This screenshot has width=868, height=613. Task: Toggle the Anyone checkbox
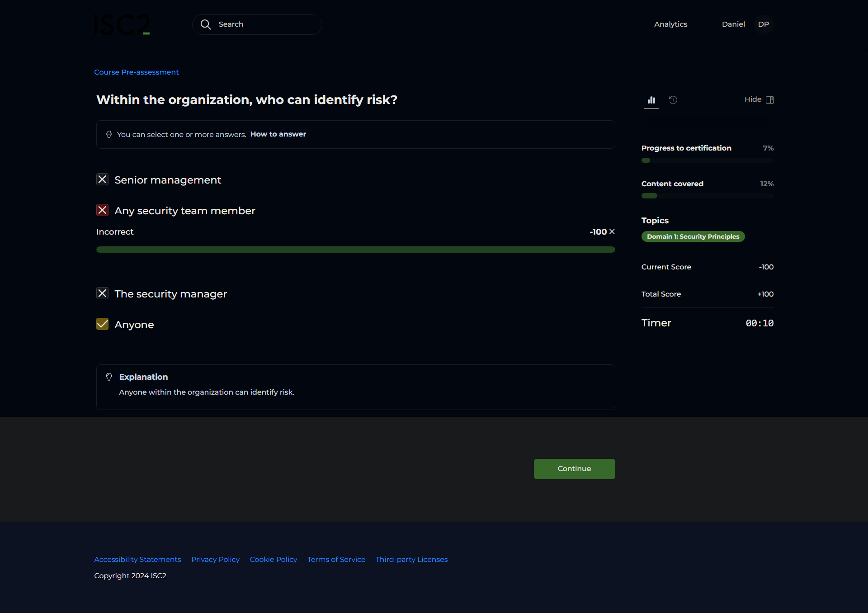click(103, 324)
